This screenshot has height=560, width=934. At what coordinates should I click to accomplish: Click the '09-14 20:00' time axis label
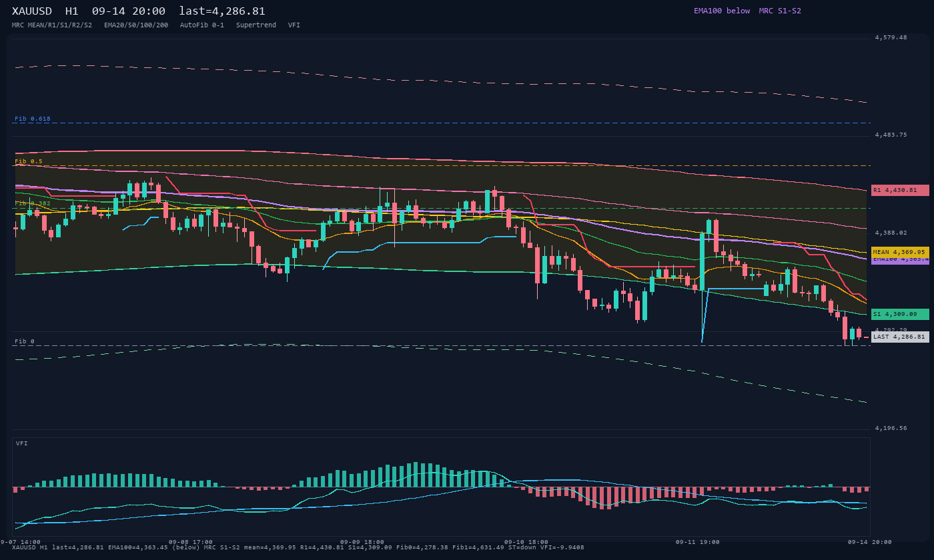click(870, 542)
